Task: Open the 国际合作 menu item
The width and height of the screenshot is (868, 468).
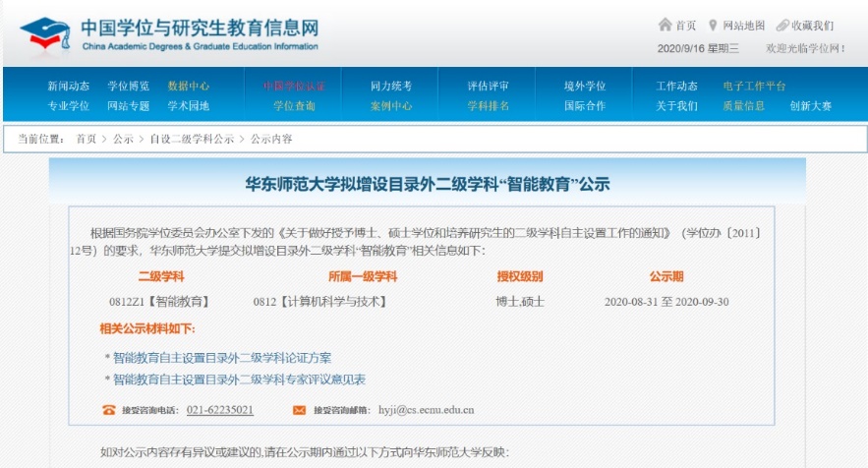Action: tap(585, 106)
